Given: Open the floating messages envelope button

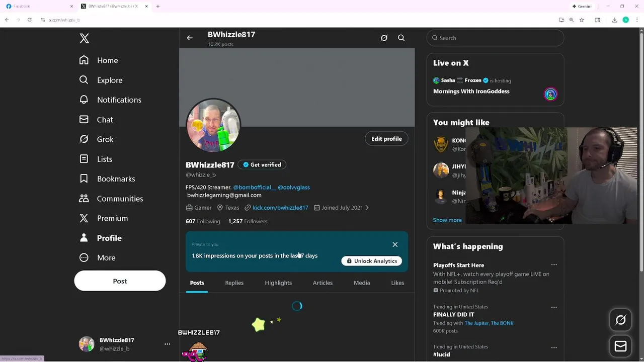Looking at the screenshot, I should pos(620,346).
